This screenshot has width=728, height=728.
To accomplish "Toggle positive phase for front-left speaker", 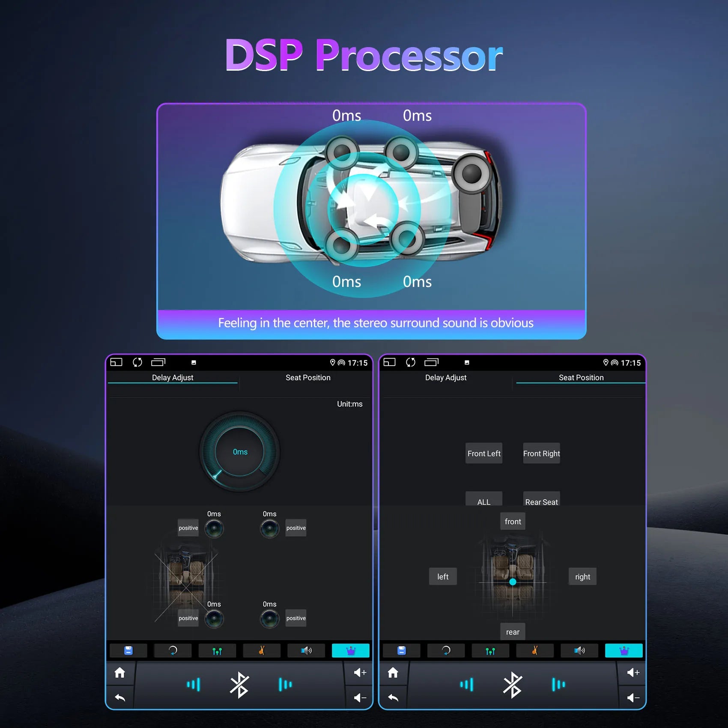I will 188,528.
